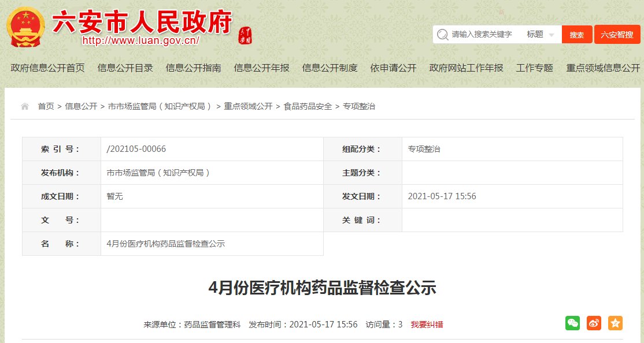Click 专项整治 in the 组配分类 table cell
This screenshot has width=644, height=343.
pyautogui.click(x=424, y=149)
